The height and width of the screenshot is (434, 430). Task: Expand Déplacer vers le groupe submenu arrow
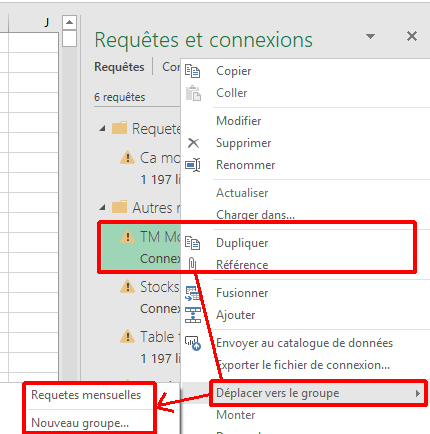point(418,393)
